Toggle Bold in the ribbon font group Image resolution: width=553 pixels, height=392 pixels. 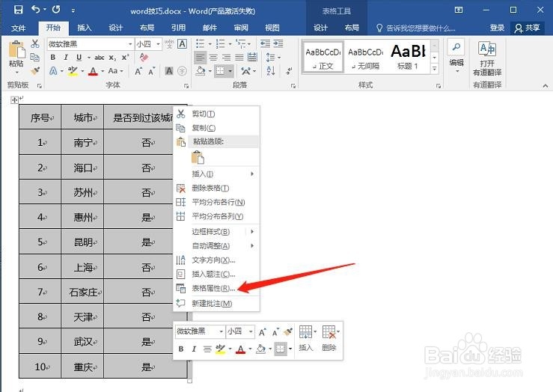[x=53, y=58]
